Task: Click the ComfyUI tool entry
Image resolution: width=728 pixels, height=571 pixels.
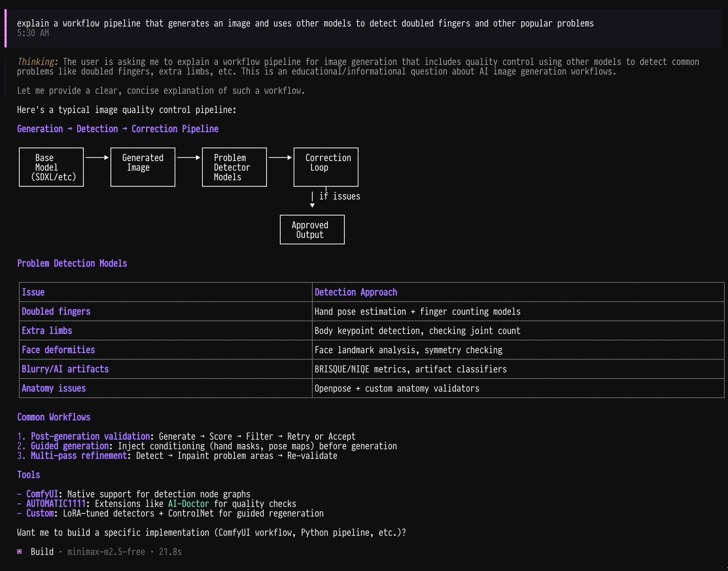Action: click(x=42, y=494)
